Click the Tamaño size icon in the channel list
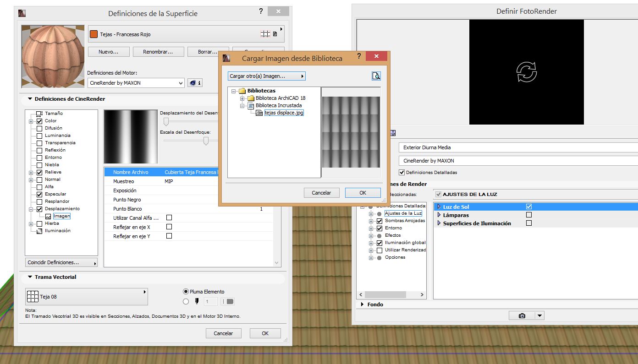Viewport: 638px width, 364px height. point(39,114)
